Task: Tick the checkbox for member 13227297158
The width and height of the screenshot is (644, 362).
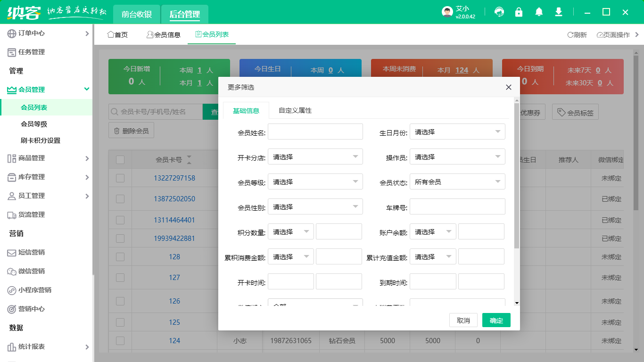Action: [x=120, y=178]
